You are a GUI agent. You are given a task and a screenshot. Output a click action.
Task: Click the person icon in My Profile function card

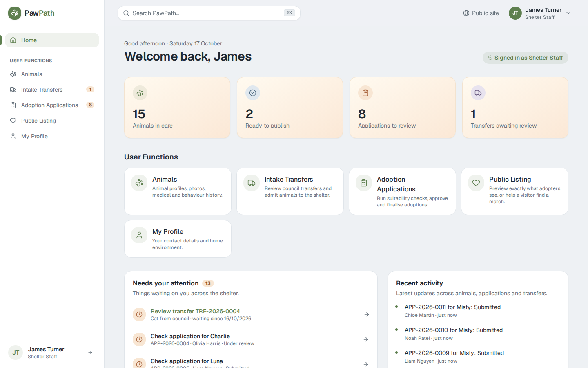[x=139, y=235]
